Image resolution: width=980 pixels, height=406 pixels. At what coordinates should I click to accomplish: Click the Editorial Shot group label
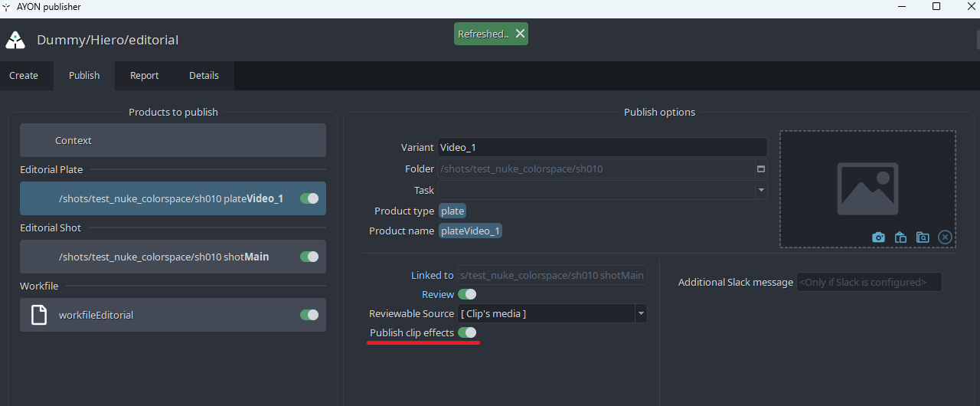51,228
